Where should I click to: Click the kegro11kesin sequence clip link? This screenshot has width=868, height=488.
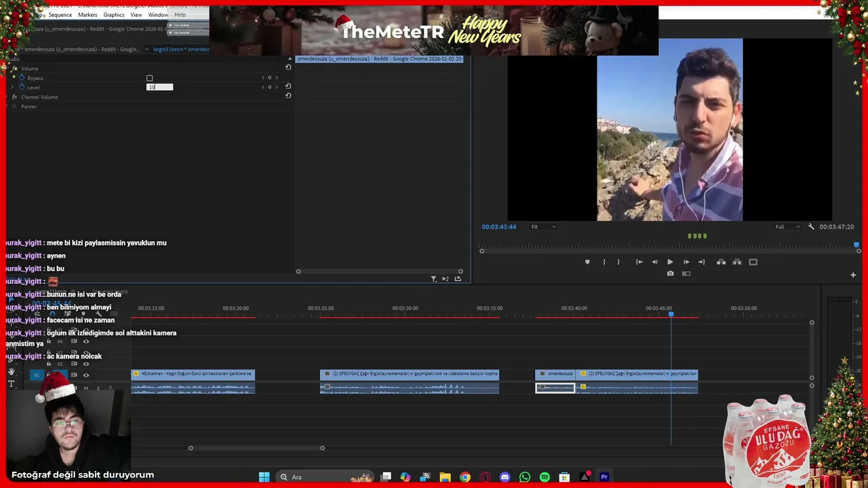tap(181, 49)
